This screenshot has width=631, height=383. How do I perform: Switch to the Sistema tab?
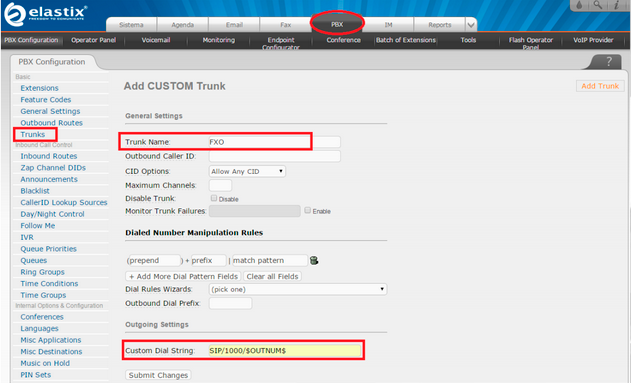pyautogui.click(x=131, y=25)
